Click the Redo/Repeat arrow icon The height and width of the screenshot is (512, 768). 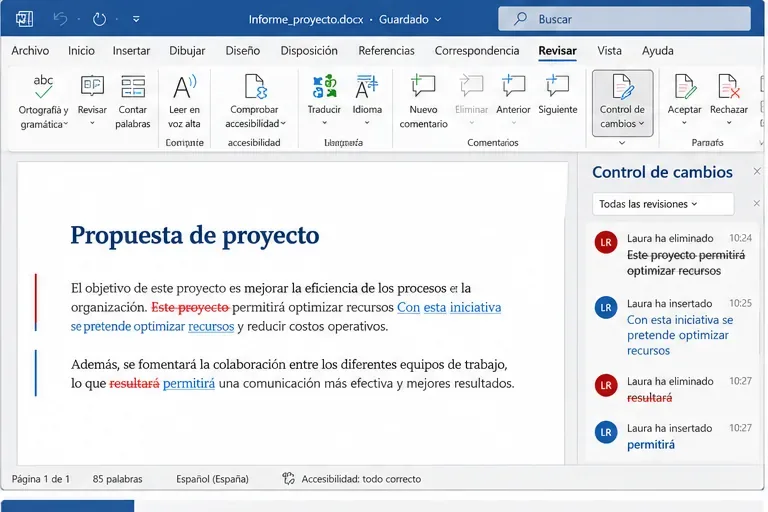(99, 19)
